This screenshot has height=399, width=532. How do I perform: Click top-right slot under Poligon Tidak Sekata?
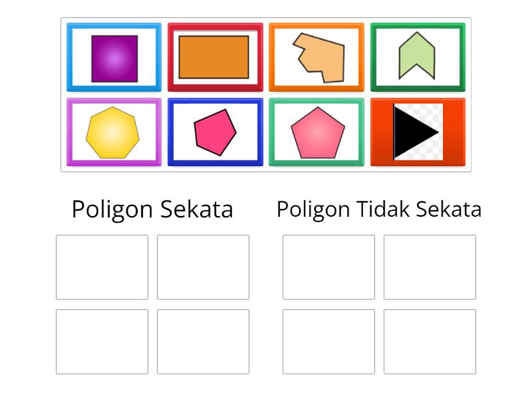pyautogui.click(x=430, y=267)
